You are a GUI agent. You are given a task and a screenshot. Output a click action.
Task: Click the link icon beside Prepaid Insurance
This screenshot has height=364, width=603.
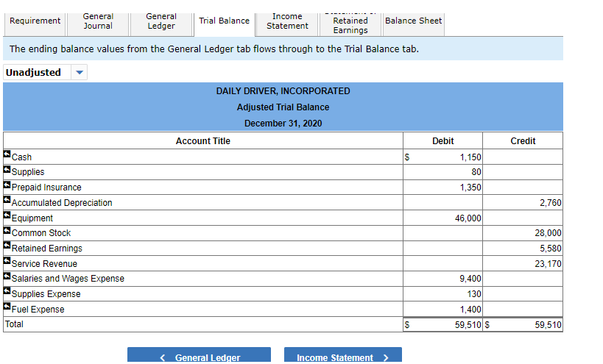pyautogui.click(x=7, y=185)
